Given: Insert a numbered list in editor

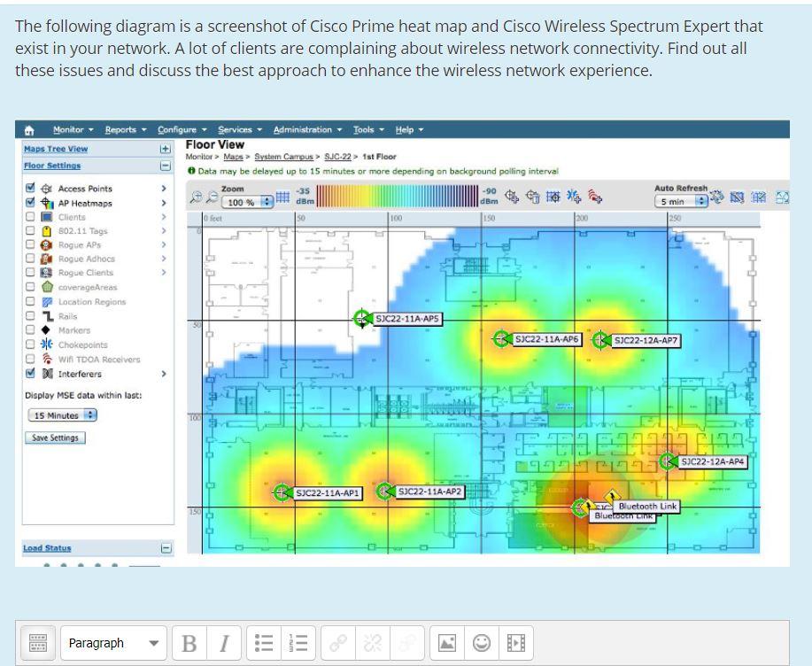Looking at the screenshot, I should coord(298,643).
